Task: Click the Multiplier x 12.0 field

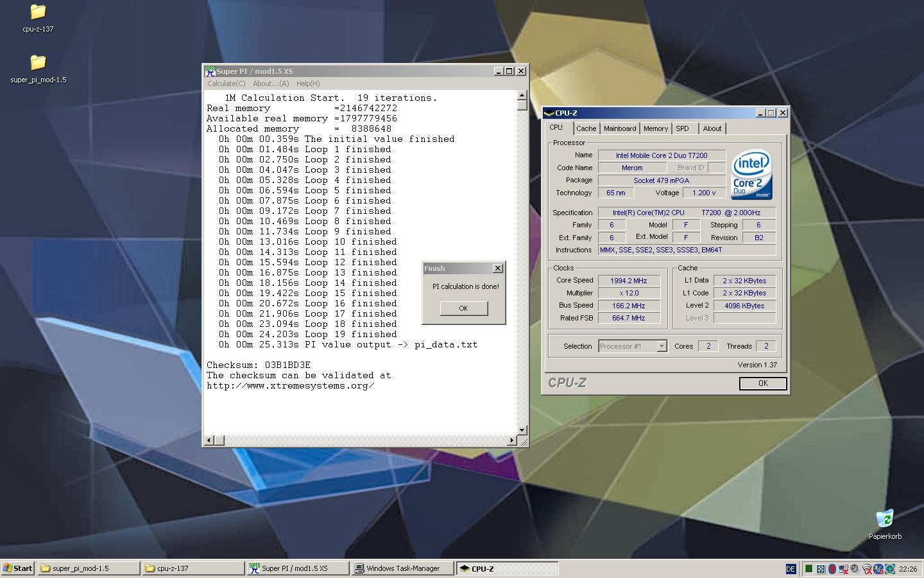Action: coord(628,293)
